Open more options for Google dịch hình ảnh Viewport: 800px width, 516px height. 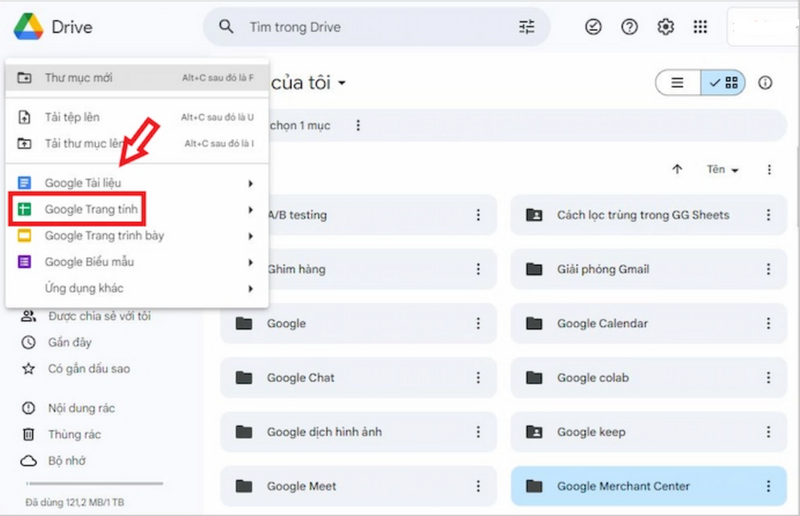pos(478,432)
